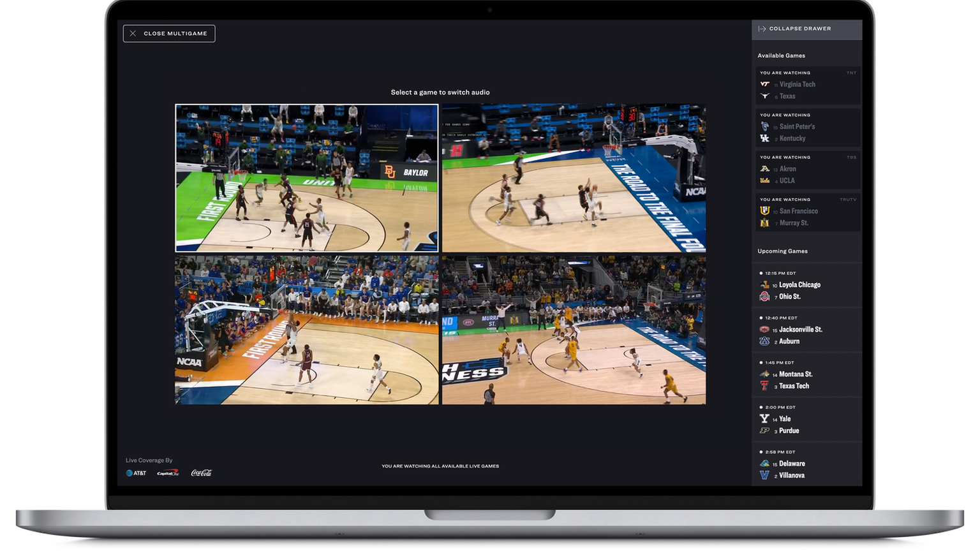The image size is (980, 551).
Task: Open the Akron vs UCLA game card
Action: [807, 170]
